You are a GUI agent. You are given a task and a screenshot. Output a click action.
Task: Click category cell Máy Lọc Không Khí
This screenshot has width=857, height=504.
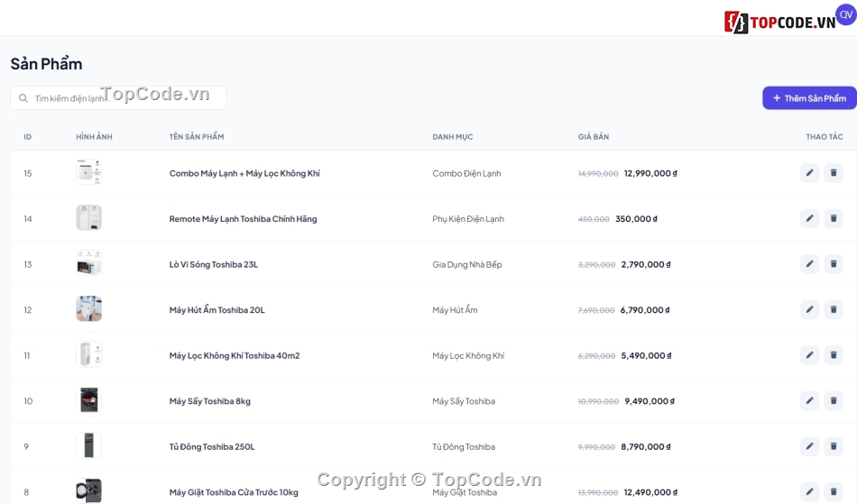pyautogui.click(x=468, y=355)
